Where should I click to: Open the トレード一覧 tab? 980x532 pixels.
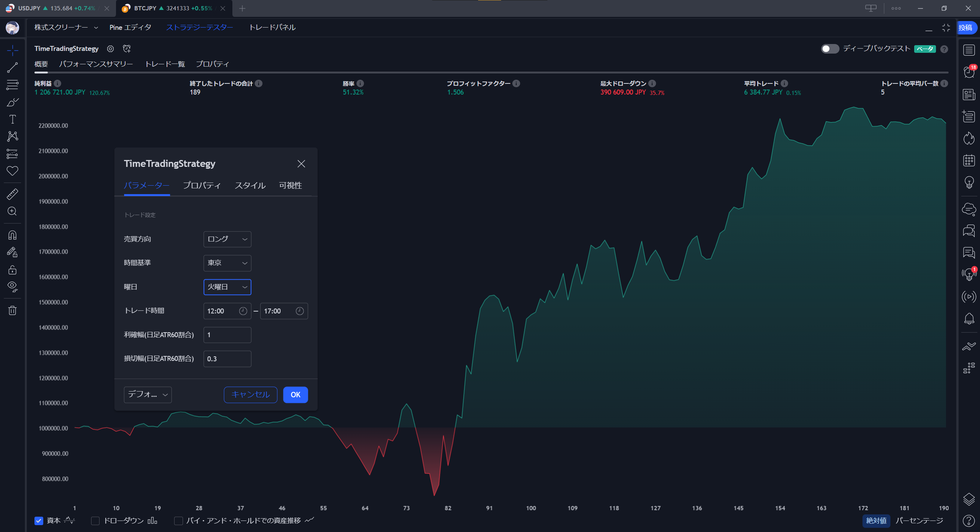pos(165,64)
